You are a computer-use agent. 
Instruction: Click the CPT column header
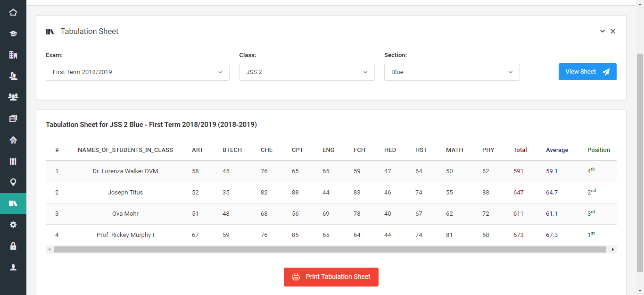[297, 150]
